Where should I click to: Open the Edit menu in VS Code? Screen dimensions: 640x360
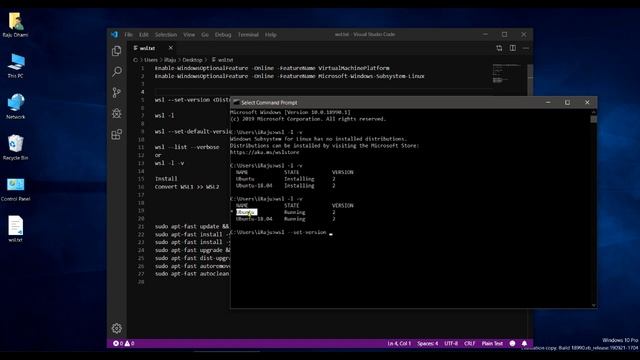(144, 35)
